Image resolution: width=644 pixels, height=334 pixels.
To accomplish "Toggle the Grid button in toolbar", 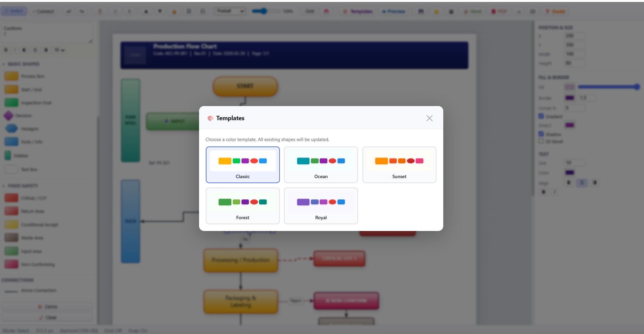I will 310,11.
